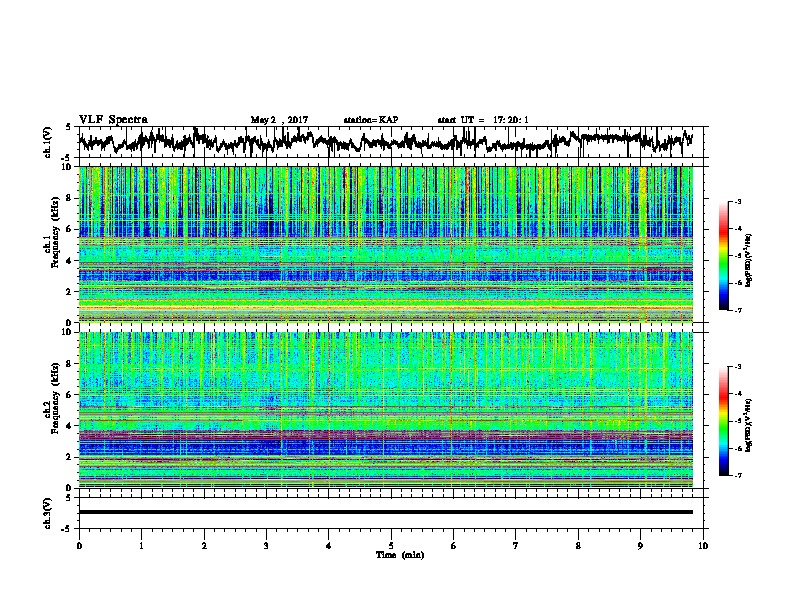The height and width of the screenshot is (612, 792).
Task: Click the "Time (min)" axis label
Action: pos(400,555)
